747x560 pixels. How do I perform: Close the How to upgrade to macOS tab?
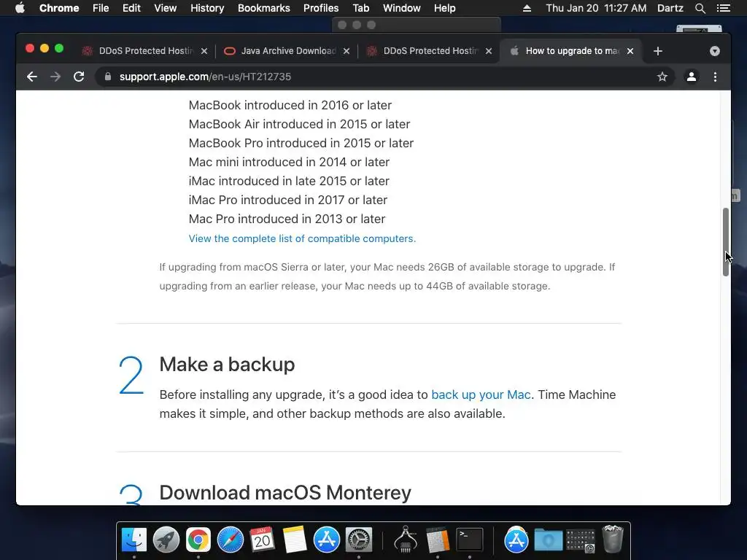[x=630, y=51]
